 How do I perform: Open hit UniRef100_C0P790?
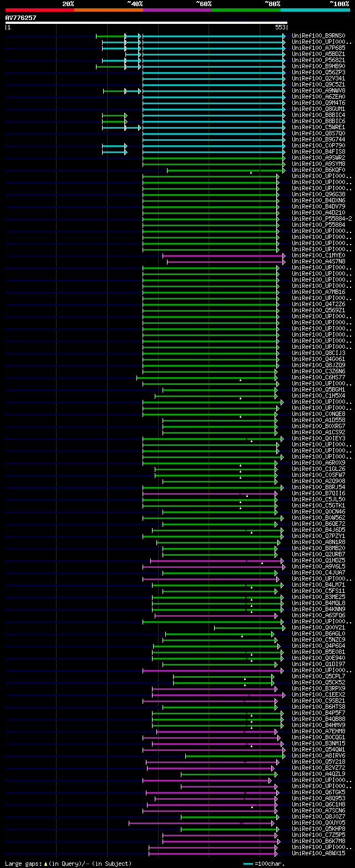coord(318,146)
